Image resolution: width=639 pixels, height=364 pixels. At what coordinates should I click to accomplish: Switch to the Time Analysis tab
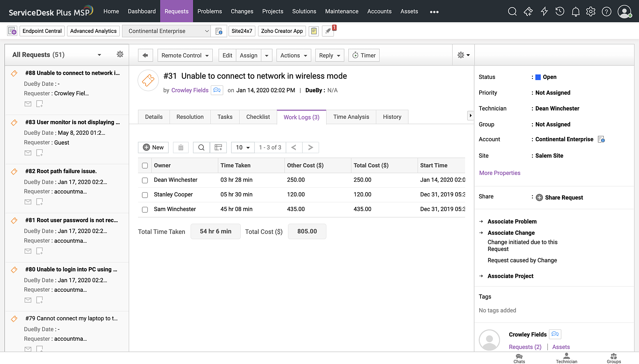(351, 117)
